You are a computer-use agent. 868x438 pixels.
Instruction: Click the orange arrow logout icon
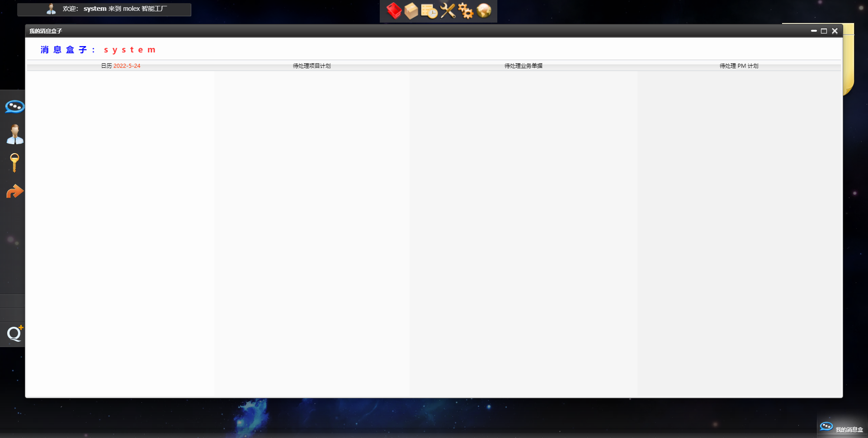click(14, 192)
